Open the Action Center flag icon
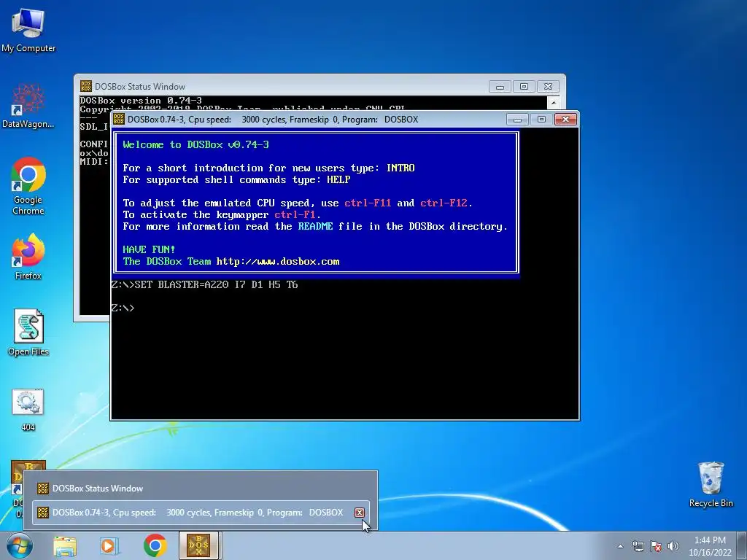The width and height of the screenshot is (747, 560). coord(656,546)
